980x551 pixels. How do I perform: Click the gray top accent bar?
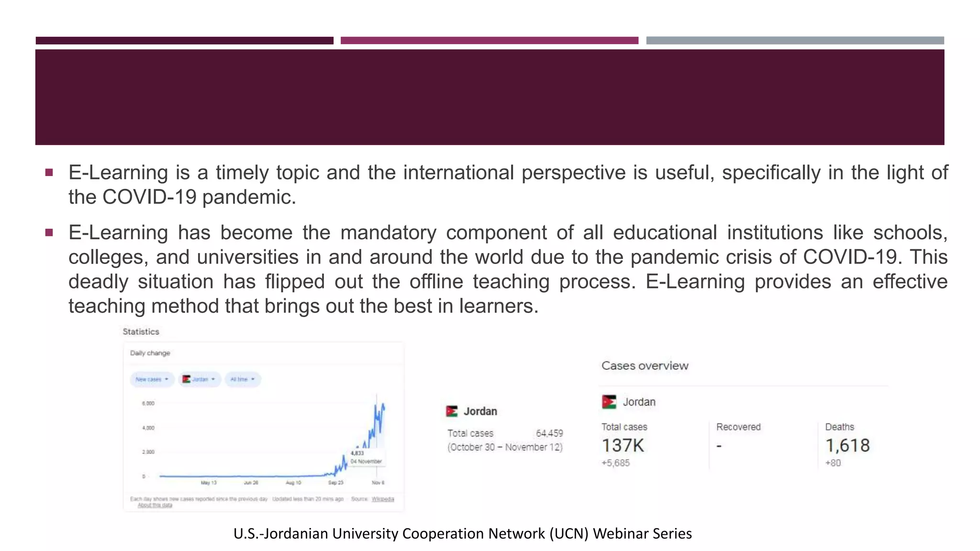pyautogui.click(x=795, y=41)
